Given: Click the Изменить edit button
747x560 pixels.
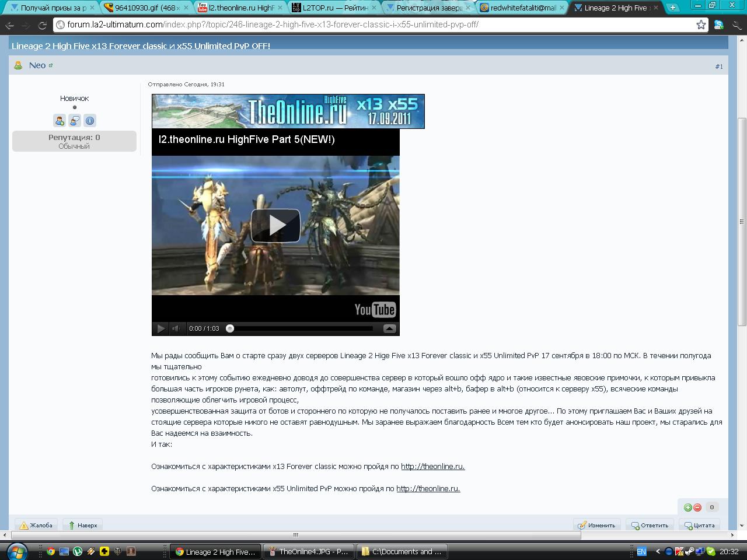Looking at the screenshot, I should click(596, 525).
